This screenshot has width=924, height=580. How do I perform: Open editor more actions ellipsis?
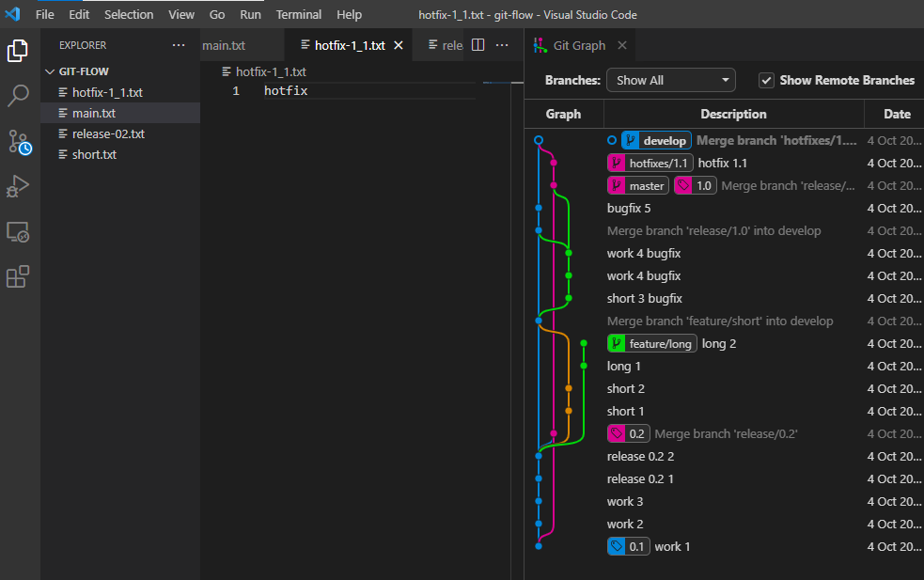coord(502,45)
